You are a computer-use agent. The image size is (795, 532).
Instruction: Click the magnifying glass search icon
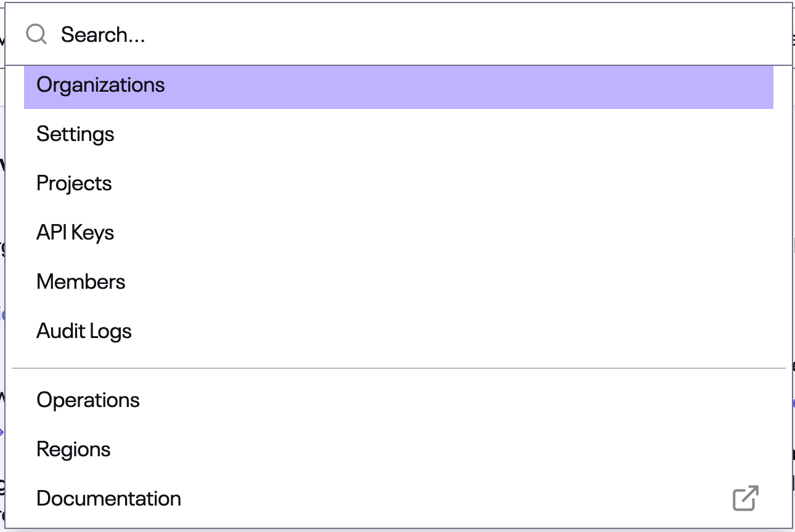(x=36, y=34)
